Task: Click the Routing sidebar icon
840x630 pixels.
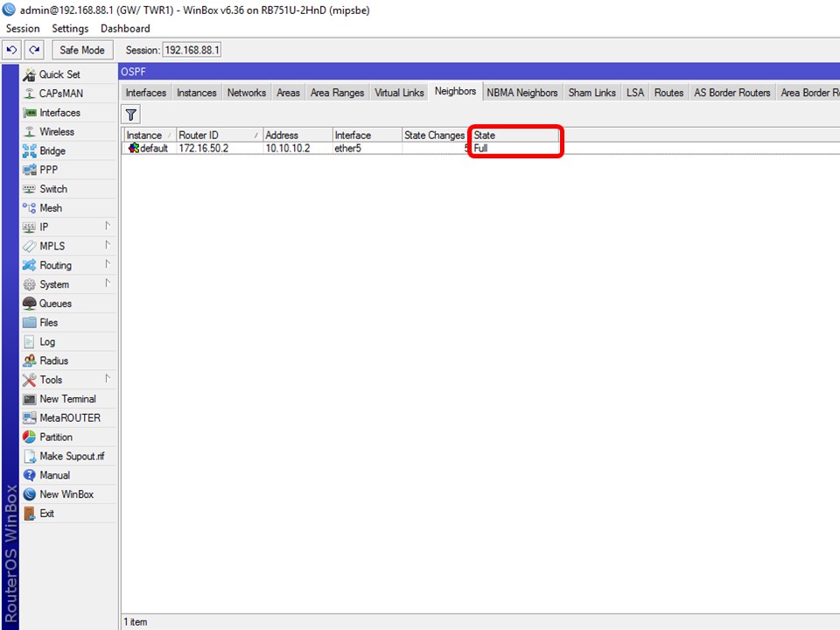Action: 29,265
